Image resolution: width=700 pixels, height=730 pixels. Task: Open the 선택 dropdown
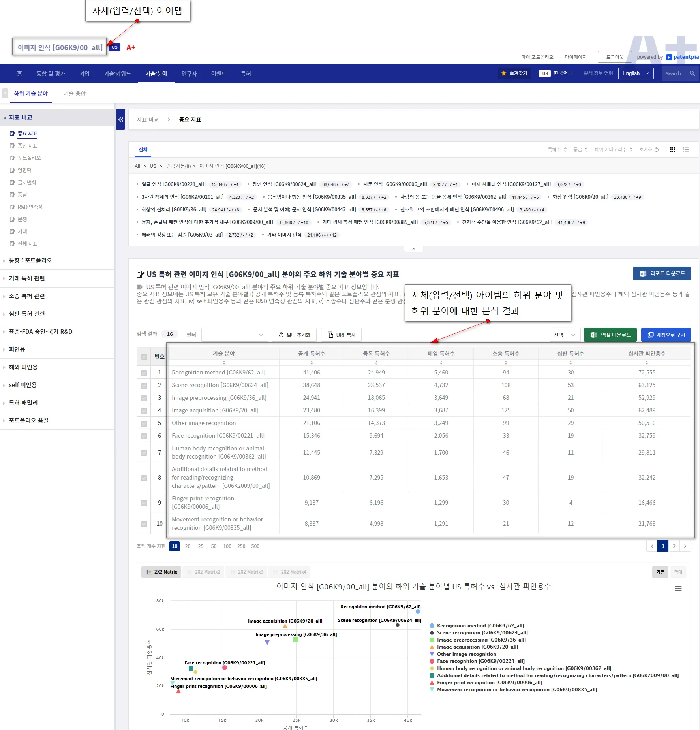(x=565, y=335)
